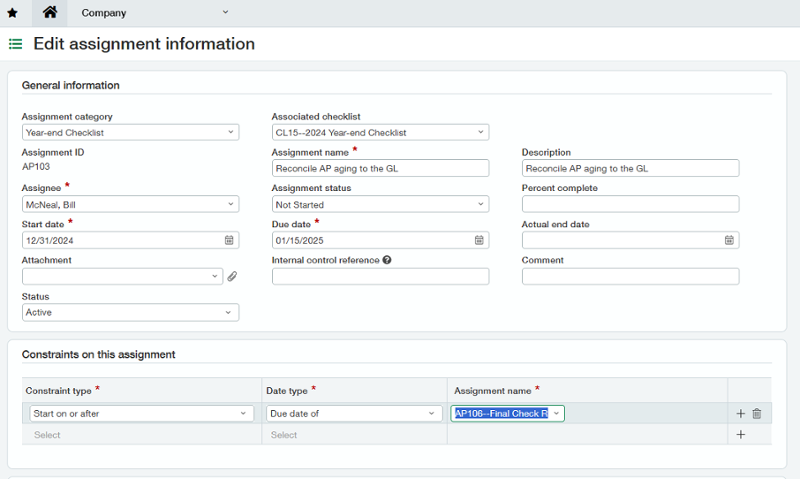Image resolution: width=800 pixels, height=479 pixels.
Task: Click the Comment text field
Action: point(630,276)
